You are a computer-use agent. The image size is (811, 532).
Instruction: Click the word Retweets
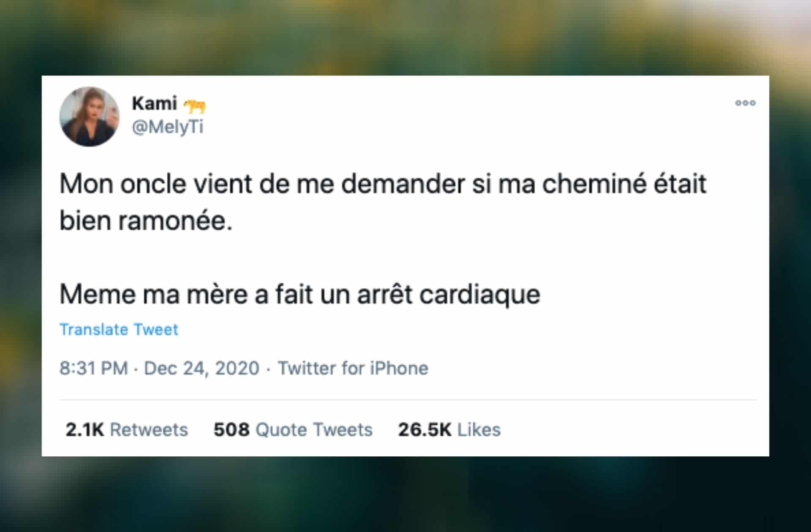(149, 430)
